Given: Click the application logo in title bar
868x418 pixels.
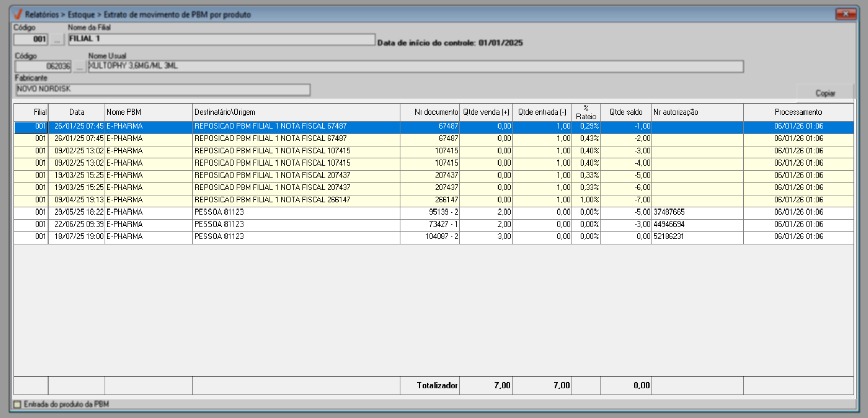Looking at the screenshot, I should click(18, 14).
